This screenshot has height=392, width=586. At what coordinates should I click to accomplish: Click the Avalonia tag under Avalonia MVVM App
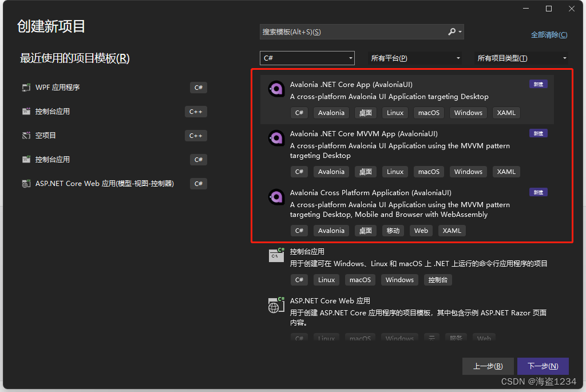click(331, 172)
